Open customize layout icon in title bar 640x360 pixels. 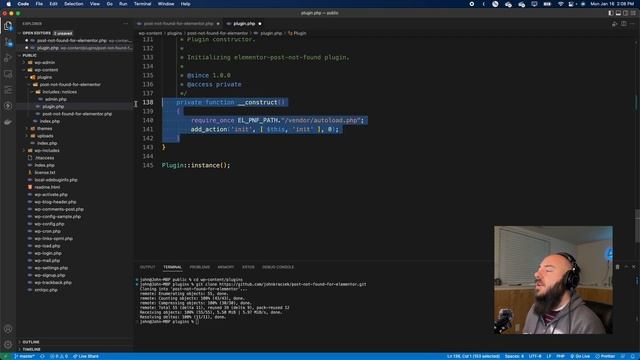(633, 13)
